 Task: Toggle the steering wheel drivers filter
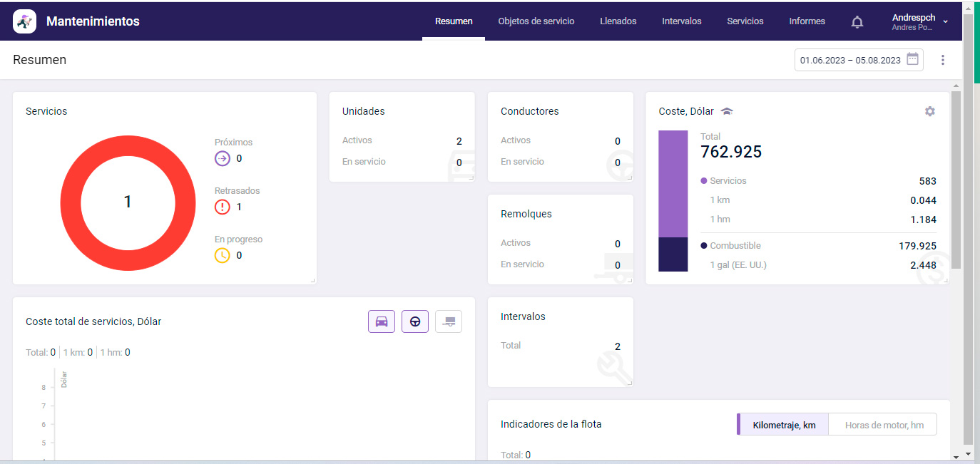[415, 321]
